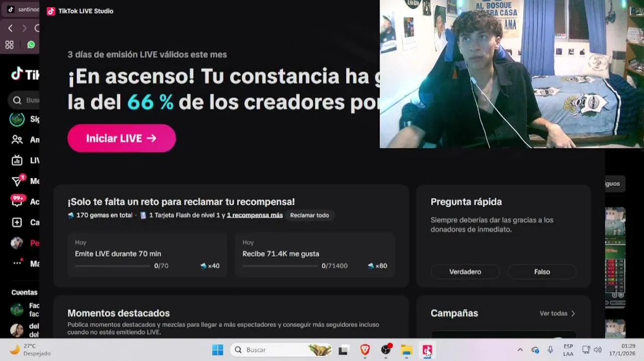Open TikTok LIVE Studio taskbar icon
Image resolution: width=644 pixels, height=361 pixels.
427,350
